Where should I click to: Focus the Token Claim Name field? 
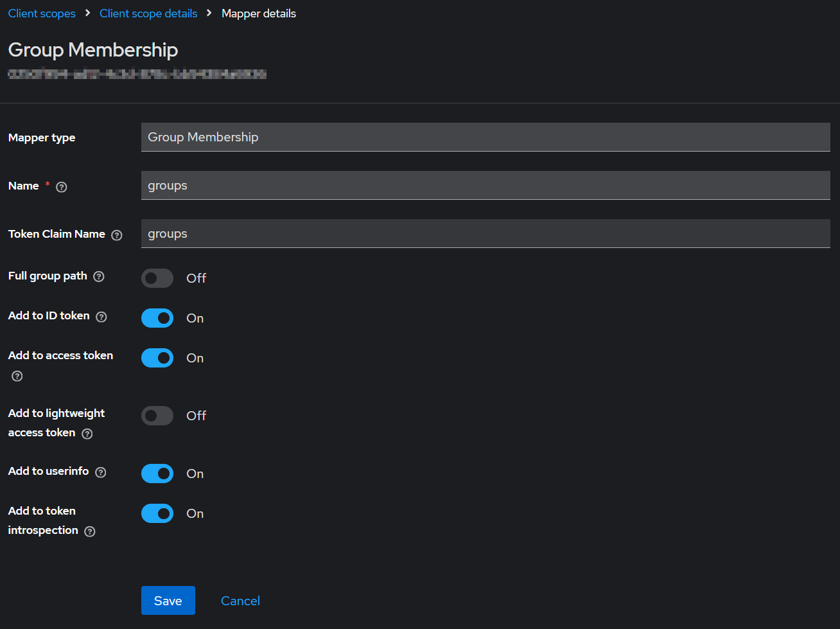coord(486,234)
